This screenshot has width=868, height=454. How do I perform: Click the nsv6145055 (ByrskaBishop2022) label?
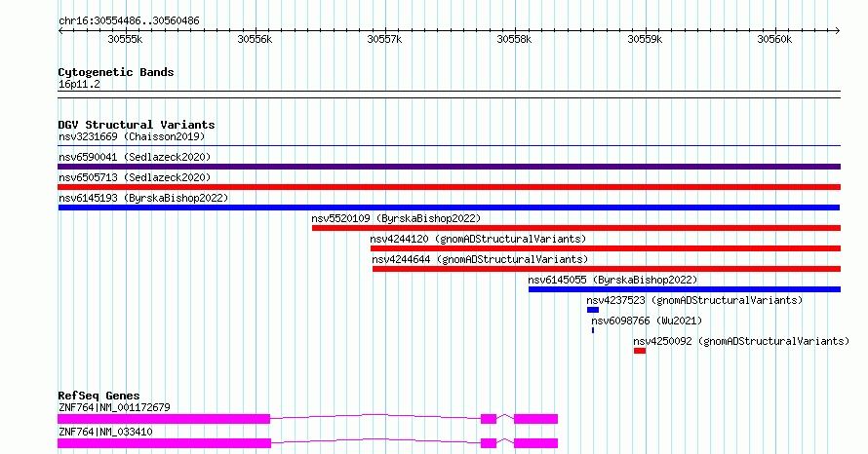(612, 280)
